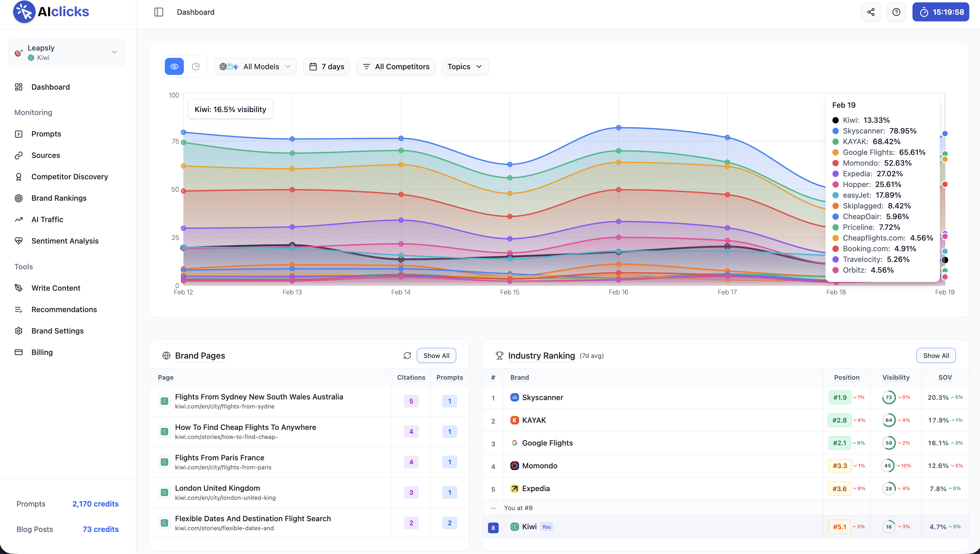Open the Billing section
Image resolution: width=980 pixels, height=554 pixels.
(42, 352)
